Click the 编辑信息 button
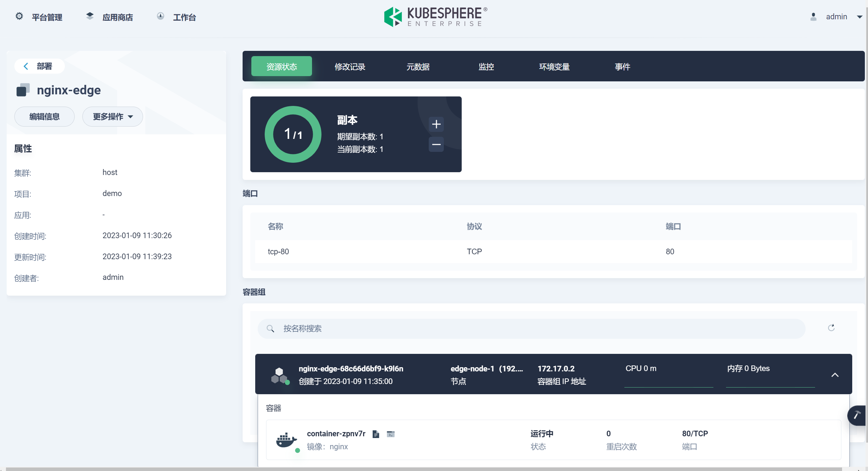868x471 pixels. point(44,117)
